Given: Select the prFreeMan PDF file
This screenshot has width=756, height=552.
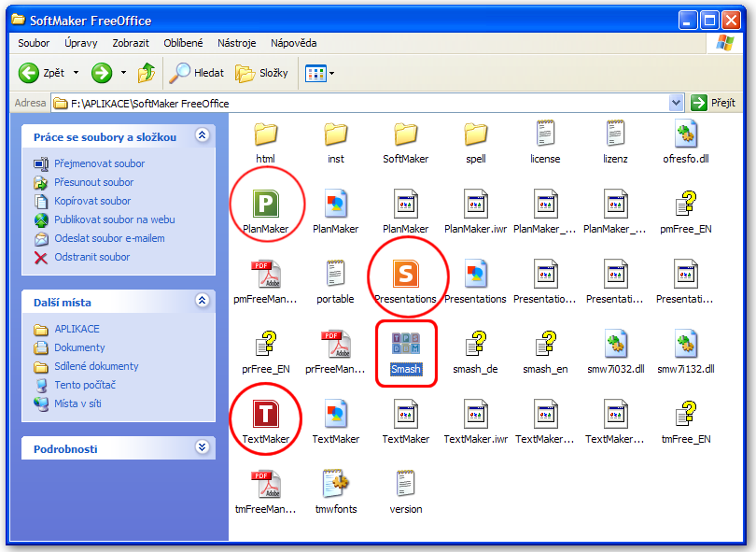Looking at the screenshot, I should click(x=336, y=351).
